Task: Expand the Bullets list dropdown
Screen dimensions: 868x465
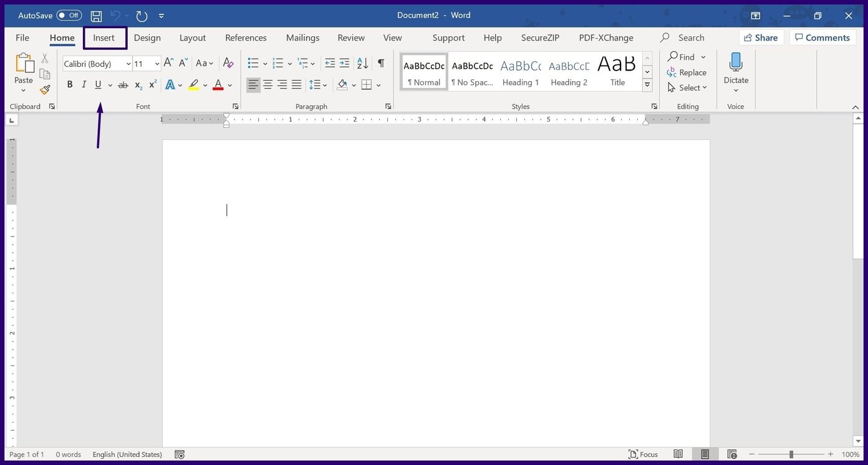Action: (265, 63)
